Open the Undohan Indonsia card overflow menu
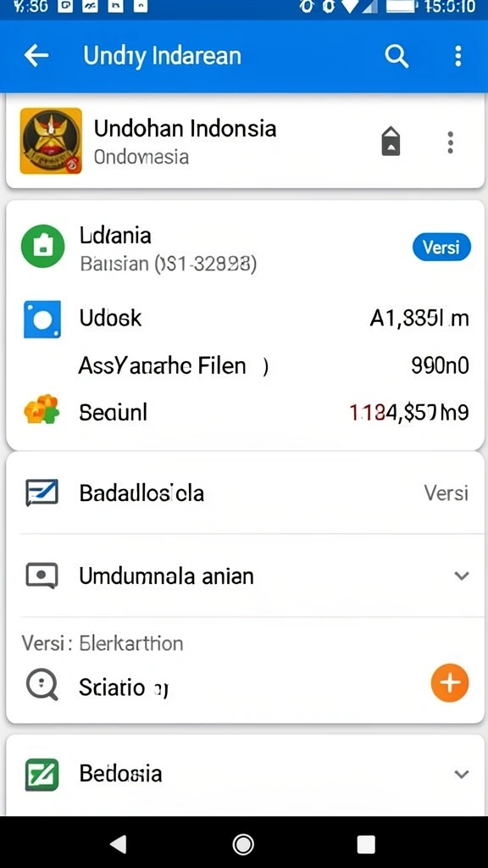Image resolution: width=488 pixels, height=868 pixels. (451, 142)
